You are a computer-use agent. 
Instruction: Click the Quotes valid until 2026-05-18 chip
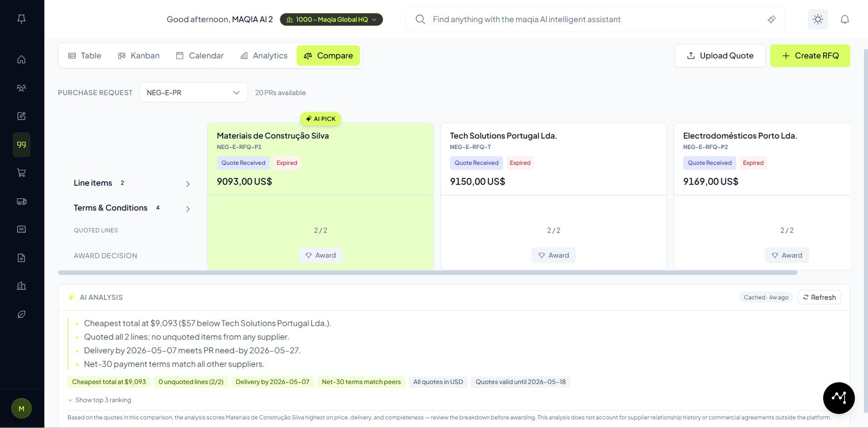point(520,382)
